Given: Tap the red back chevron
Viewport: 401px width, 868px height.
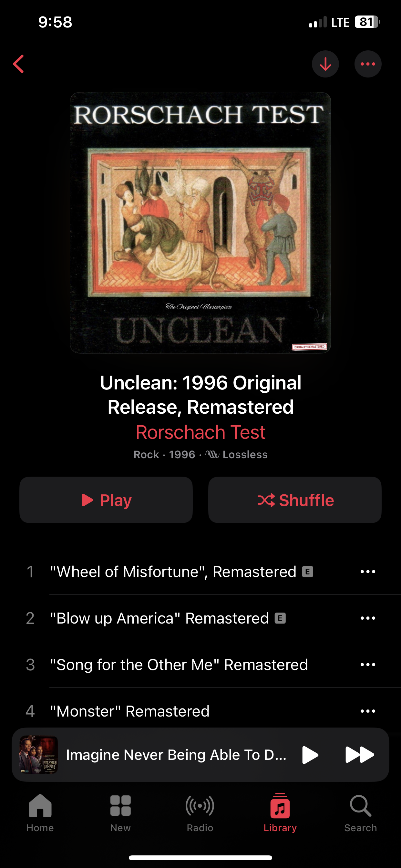Looking at the screenshot, I should [18, 64].
